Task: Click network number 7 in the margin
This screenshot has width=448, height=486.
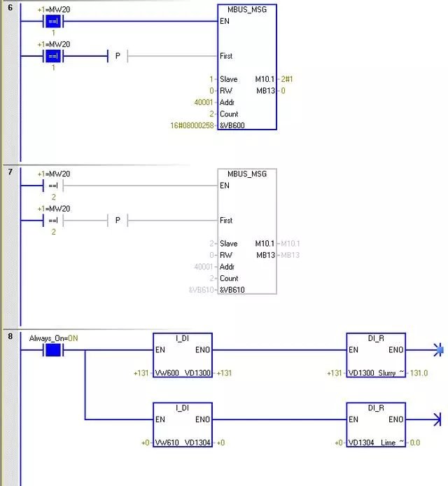Action: tap(10, 172)
